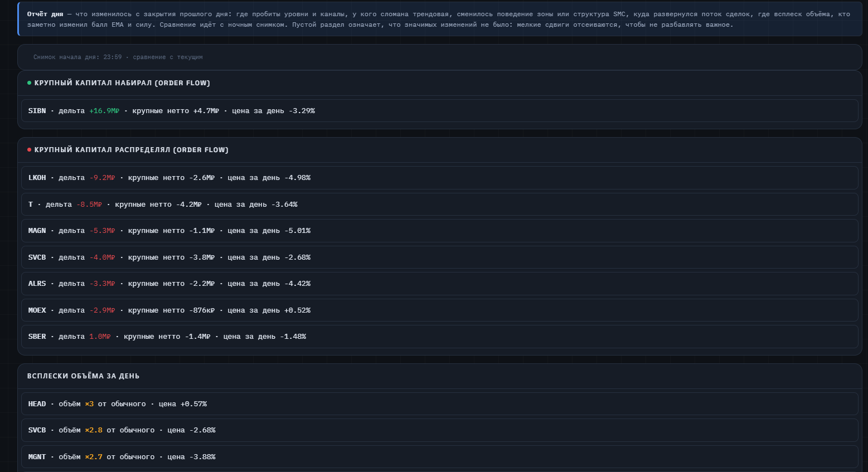Click the SBER ticker label
The height and width of the screenshot is (472, 868).
point(37,337)
